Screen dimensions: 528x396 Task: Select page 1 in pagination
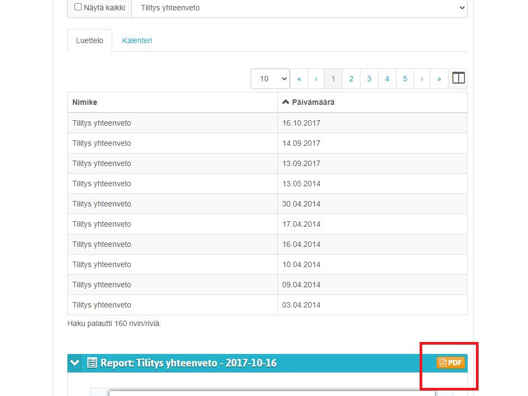click(x=333, y=79)
